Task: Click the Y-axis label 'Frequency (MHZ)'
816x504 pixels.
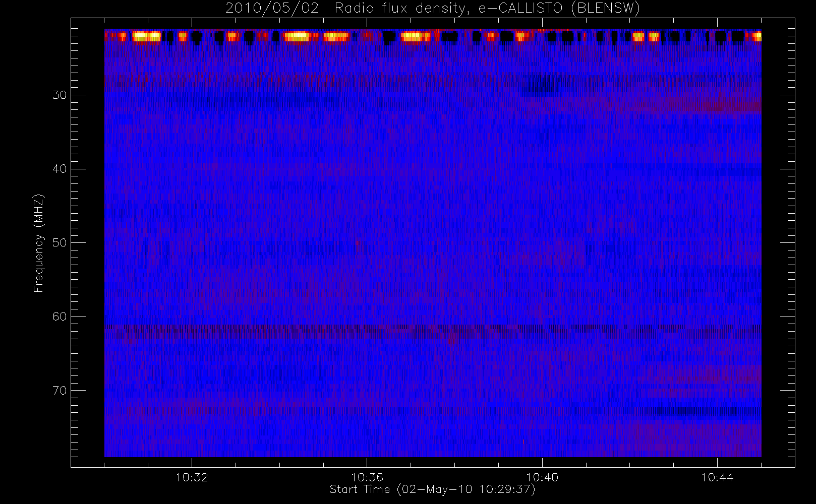Action: (39, 243)
